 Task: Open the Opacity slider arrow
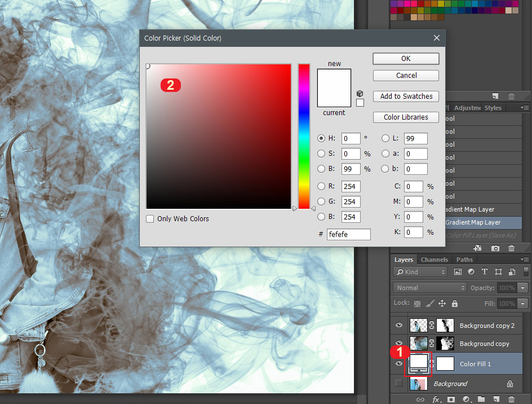(523, 288)
